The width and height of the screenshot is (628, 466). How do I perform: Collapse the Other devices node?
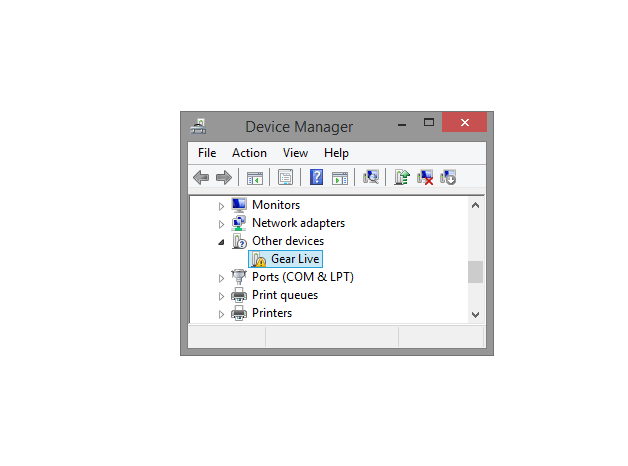click(221, 242)
